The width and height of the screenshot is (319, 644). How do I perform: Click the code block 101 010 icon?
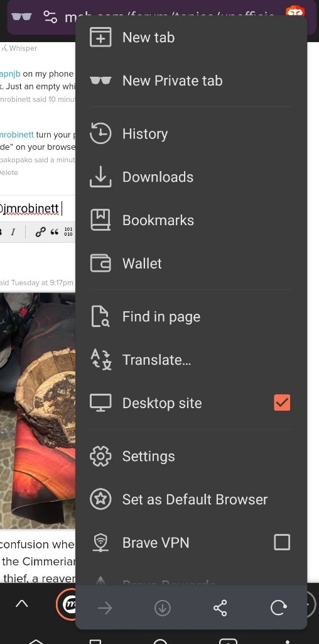coord(68,231)
